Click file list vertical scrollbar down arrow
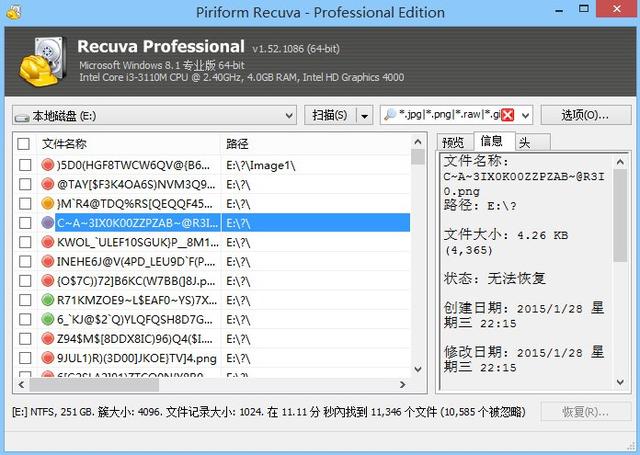This screenshot has height=455, width=640. click(x=418, y=369)
